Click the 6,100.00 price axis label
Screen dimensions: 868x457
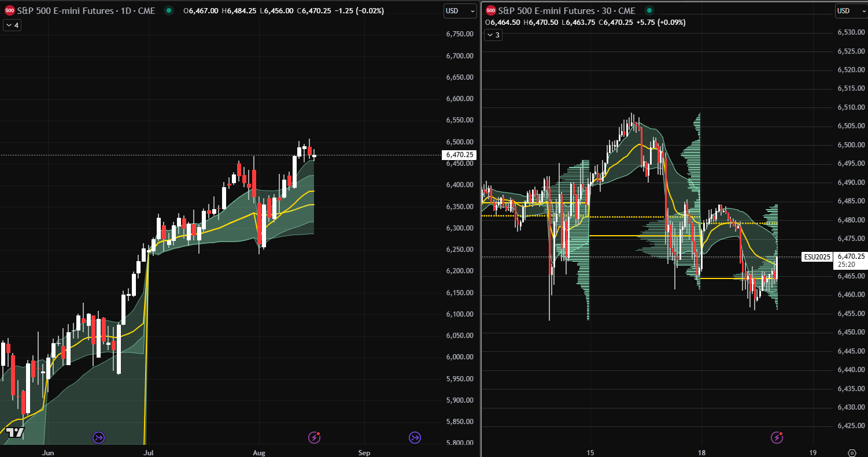pos(460,314)
